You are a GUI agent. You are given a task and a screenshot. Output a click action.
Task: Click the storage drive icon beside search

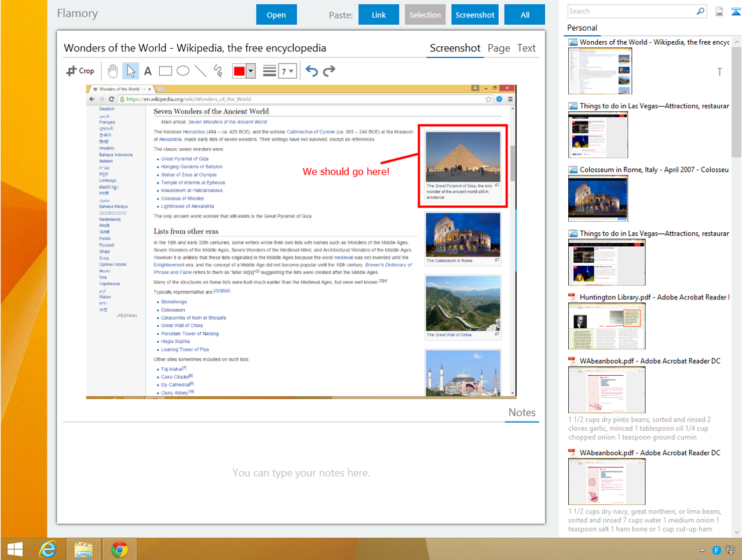pos(719,12)
